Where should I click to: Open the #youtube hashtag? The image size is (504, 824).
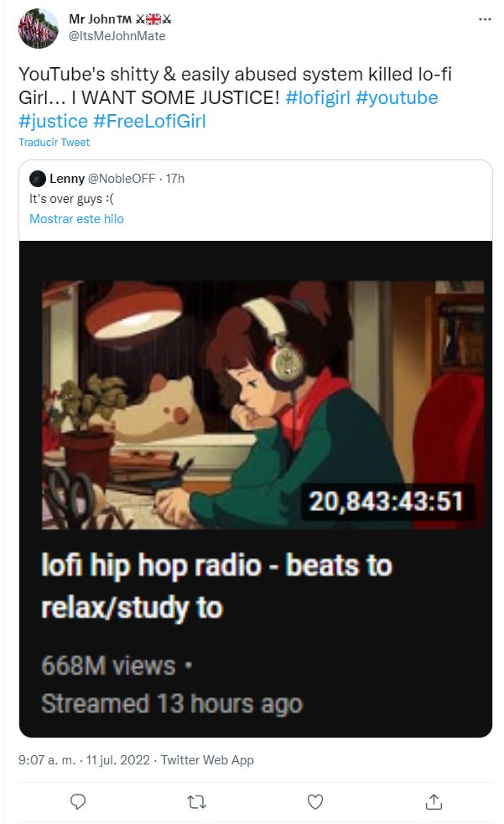click(x=397, y=97)
